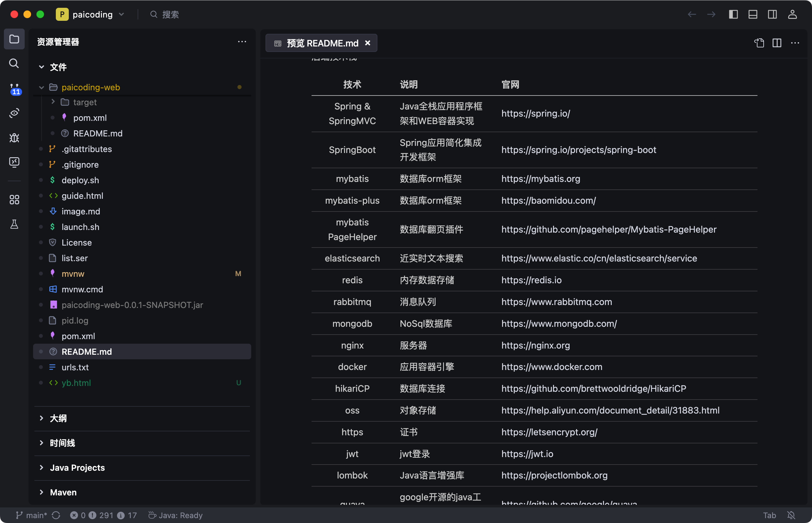Screen dimensions: 812x523
Task: Click the 搜索 search box at the top
Action: coord(170,14)
